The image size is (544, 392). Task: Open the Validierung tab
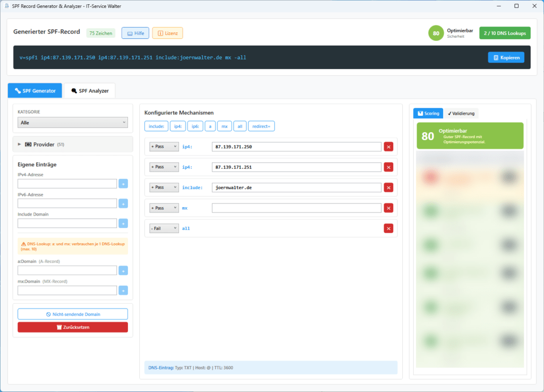(461, 113)
